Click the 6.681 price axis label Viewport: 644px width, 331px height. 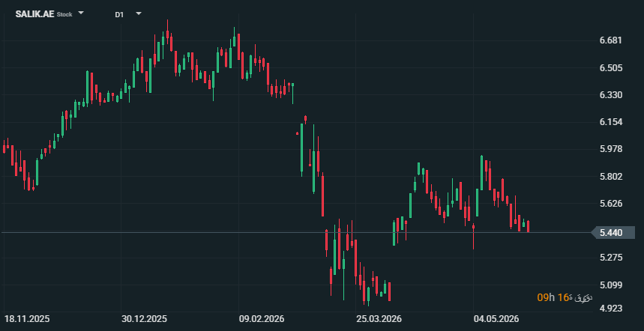pyautogui.click(x=611, y=40)
